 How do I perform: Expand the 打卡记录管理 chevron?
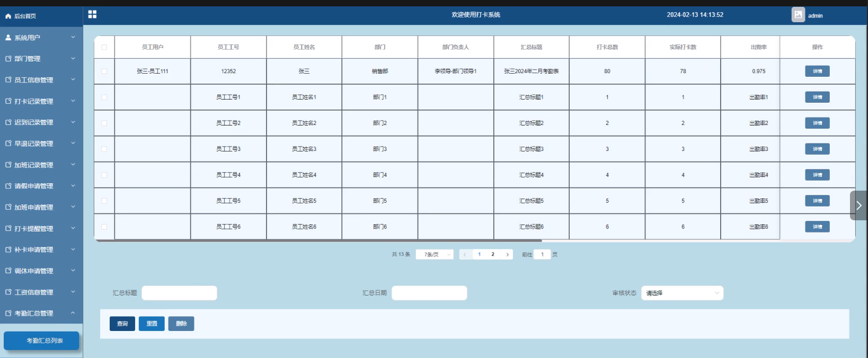point(73,101)
